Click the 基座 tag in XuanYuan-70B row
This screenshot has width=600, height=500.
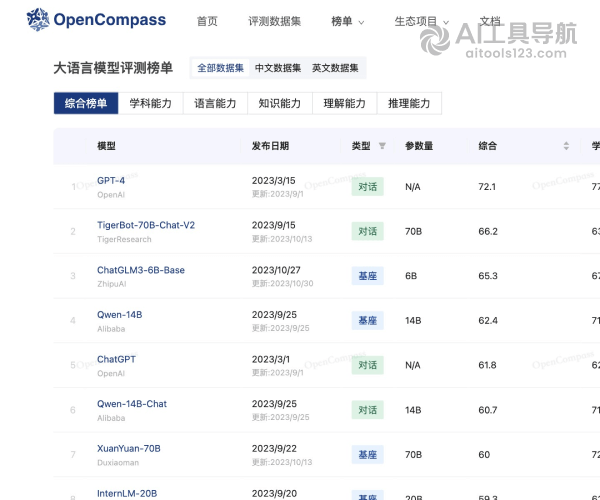click(x=367, y=454)
